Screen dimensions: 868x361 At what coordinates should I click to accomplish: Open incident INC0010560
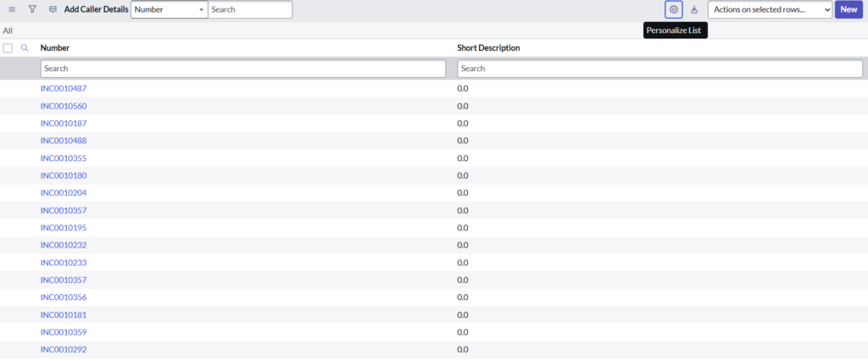coord(64,106)
